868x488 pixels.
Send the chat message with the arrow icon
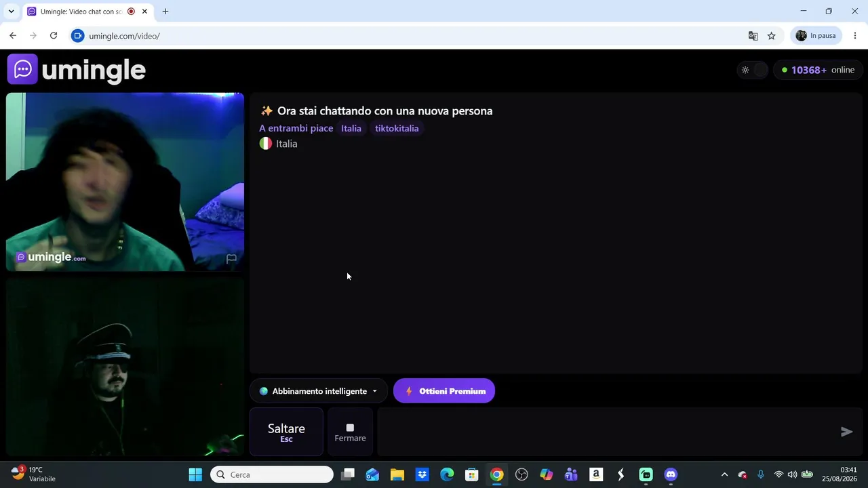(x=846, y=432)
